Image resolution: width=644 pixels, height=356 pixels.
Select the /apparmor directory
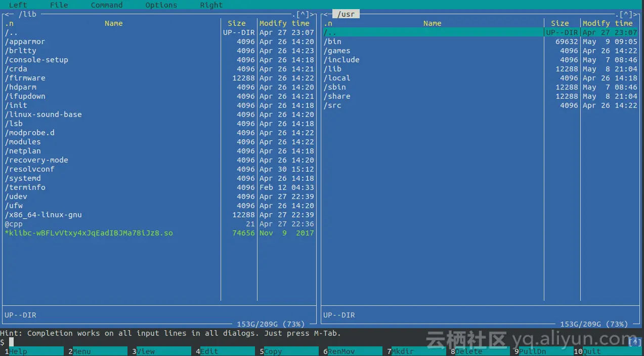pos(159,42)
